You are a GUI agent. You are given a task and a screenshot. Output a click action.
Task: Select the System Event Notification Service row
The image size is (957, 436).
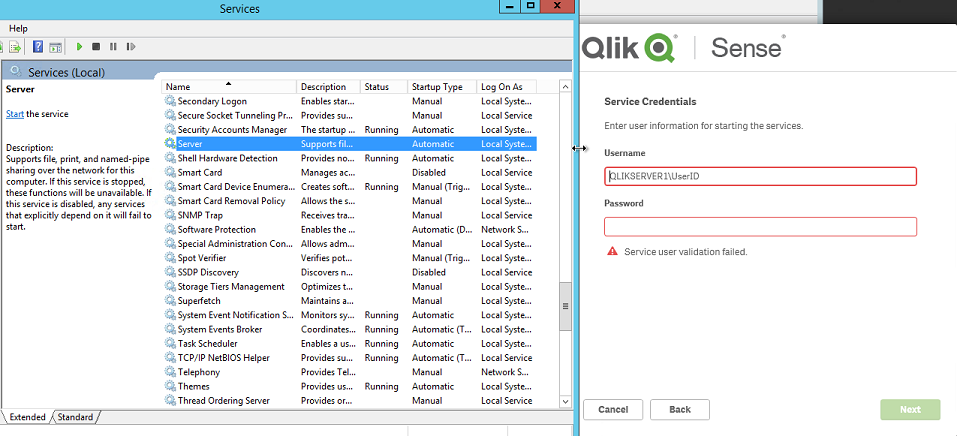[x=350, y=315]
